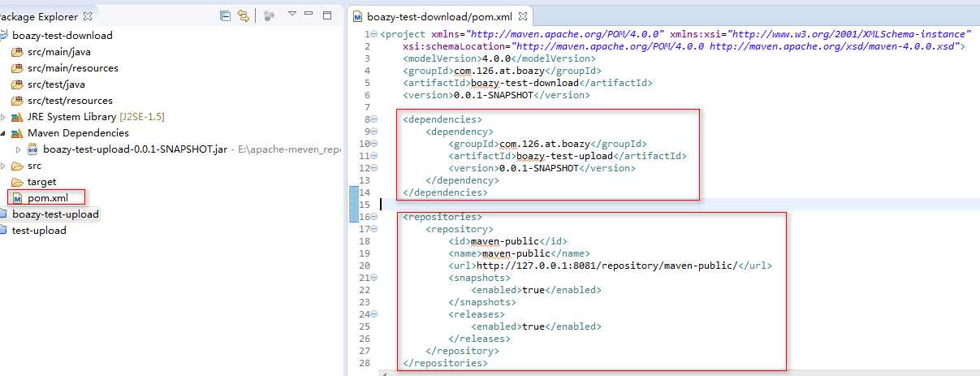This screenshot has height=376, width=980.
Task: Select the src folder
Action: click(x=34, y=165)
